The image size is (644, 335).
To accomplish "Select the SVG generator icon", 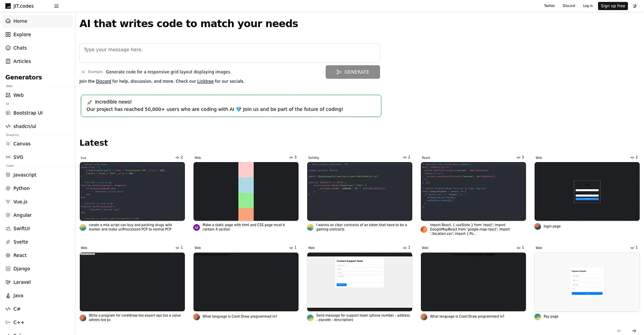I will (x=8, y=157).
